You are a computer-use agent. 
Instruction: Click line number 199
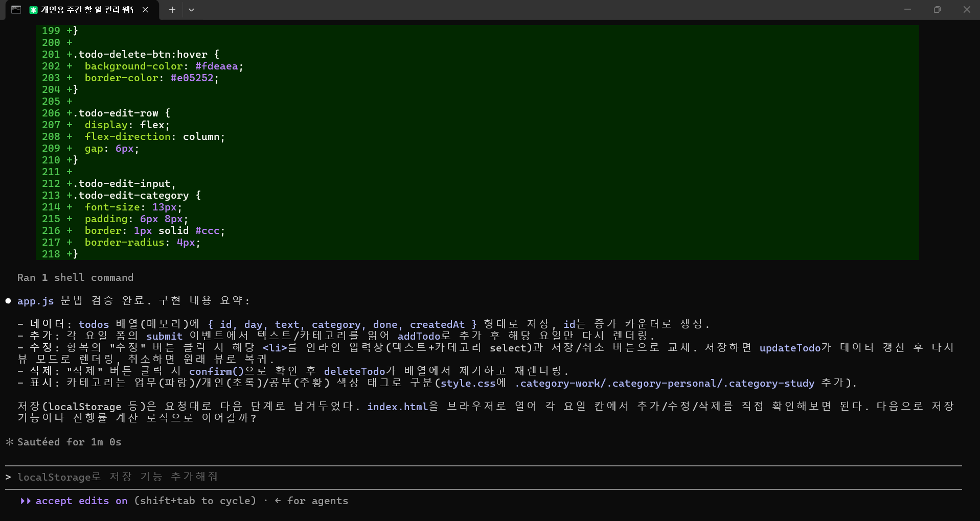point(51,31)
